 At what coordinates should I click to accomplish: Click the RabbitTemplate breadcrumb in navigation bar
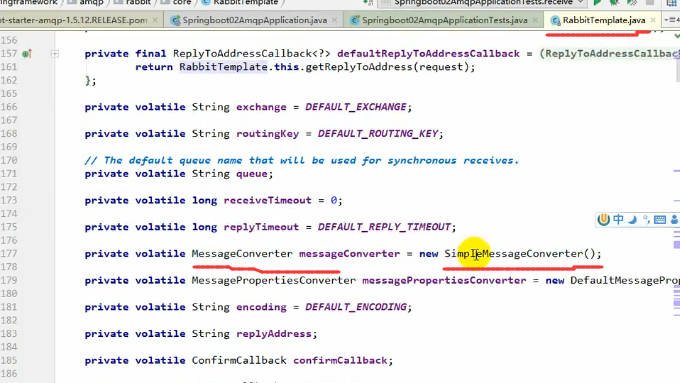[x=245, y=2]
